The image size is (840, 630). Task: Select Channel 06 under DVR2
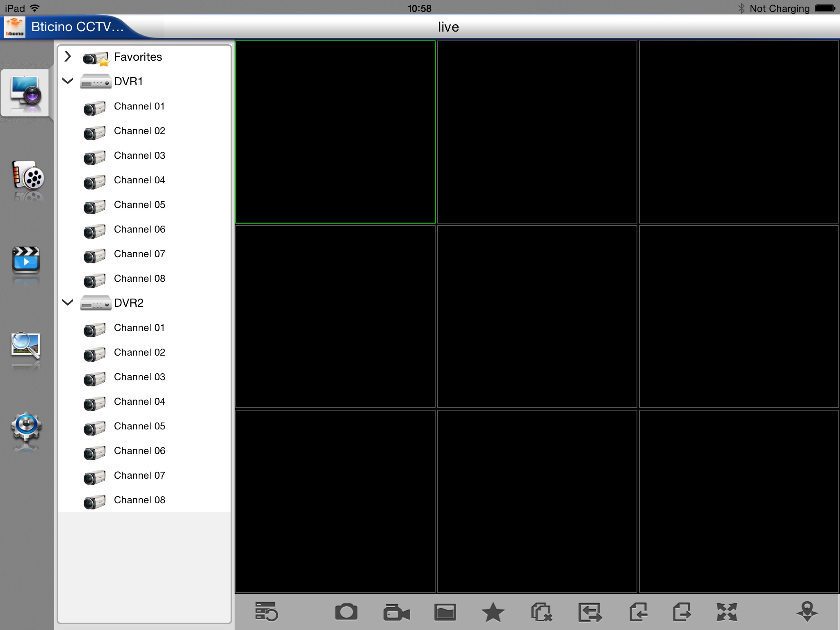coord(139,451)
